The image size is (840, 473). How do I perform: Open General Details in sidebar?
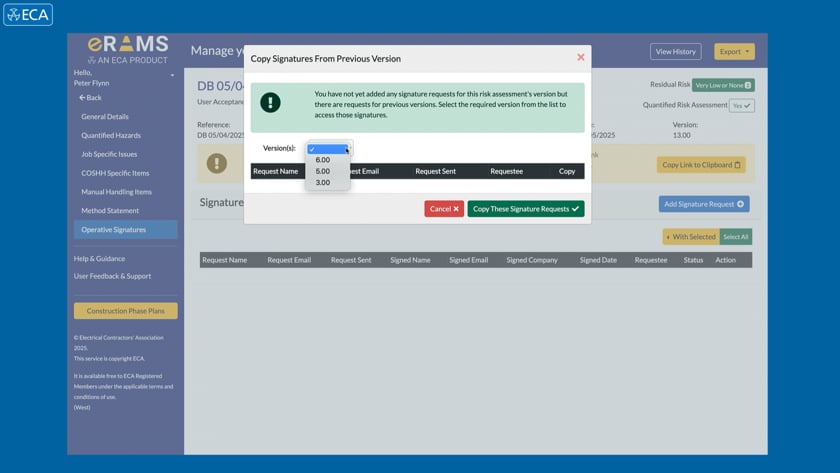104,116
